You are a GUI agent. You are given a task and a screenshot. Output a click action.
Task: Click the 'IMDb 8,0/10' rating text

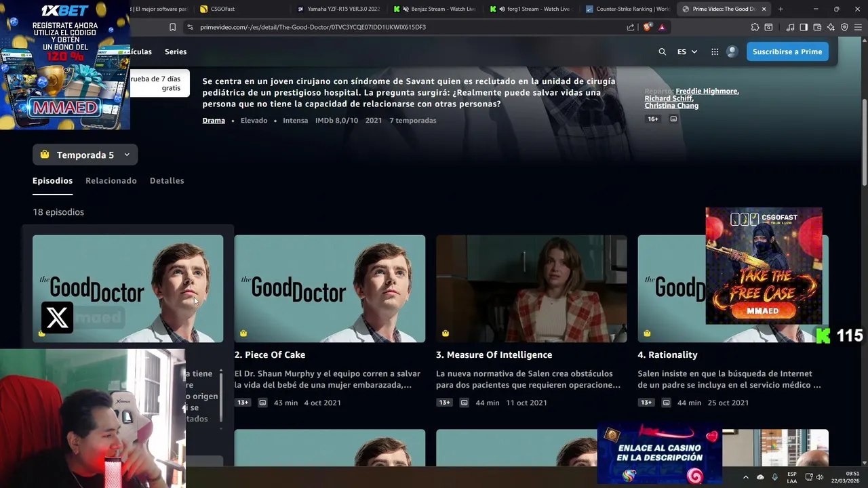[336, 121]
